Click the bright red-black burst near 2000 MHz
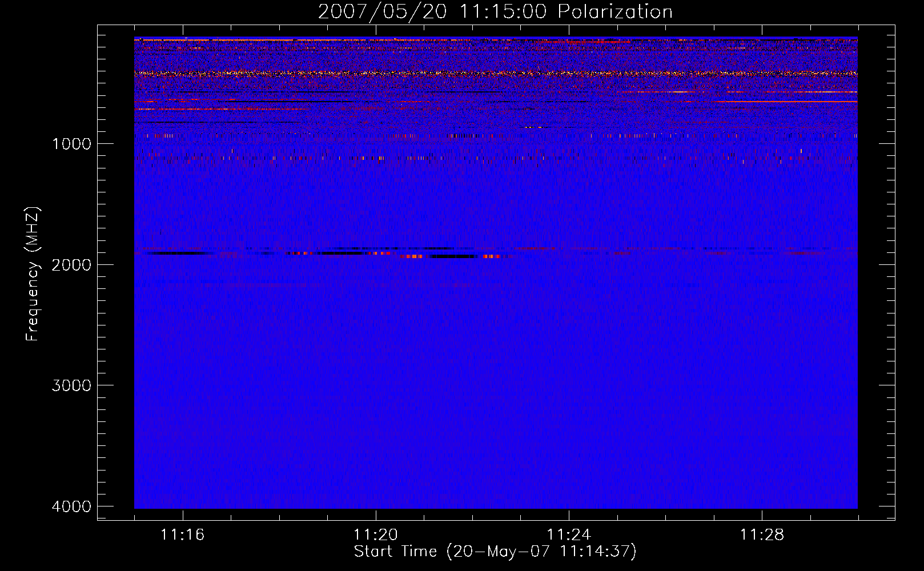Image resolution: width=924 pixels, height=571 pixels. pyautogui.click(x=450, y=256)
